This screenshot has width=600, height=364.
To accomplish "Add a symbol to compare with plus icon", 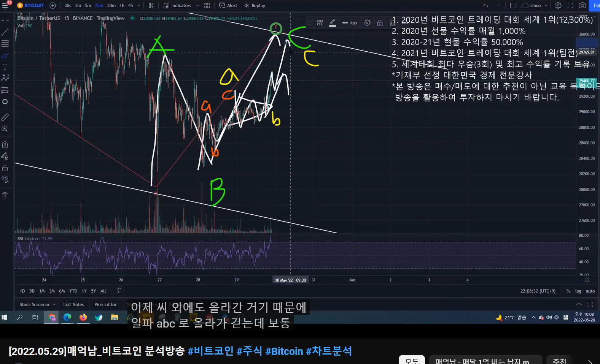I will coord(53,5).
